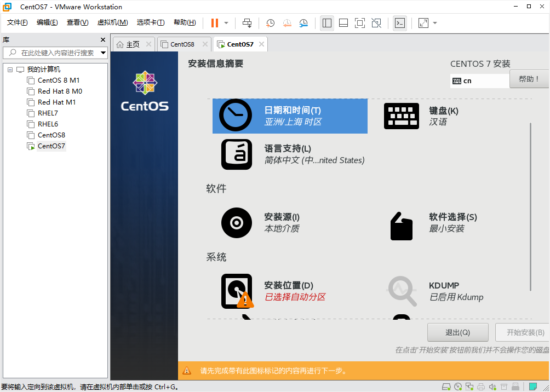The width and height of the screenshot is (550, 392).
Task: Toggle the thumbnail bar view icon
Action: [343, 23]
